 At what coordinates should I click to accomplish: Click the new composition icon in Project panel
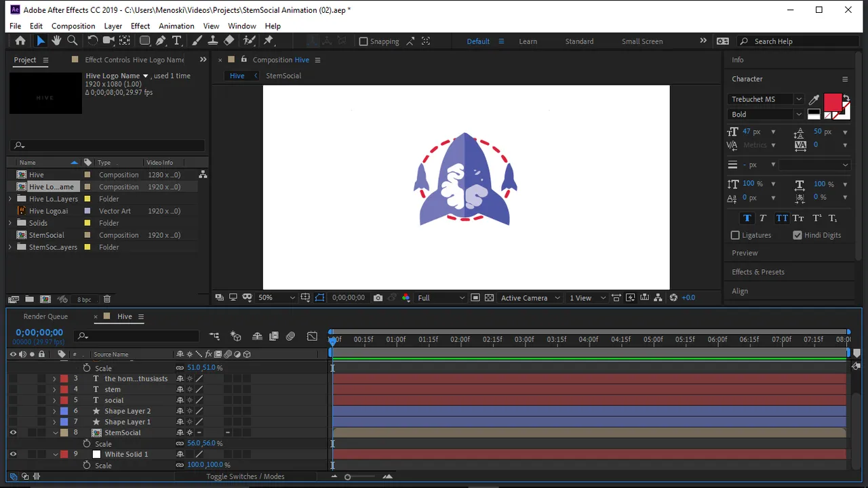point(45,299)
